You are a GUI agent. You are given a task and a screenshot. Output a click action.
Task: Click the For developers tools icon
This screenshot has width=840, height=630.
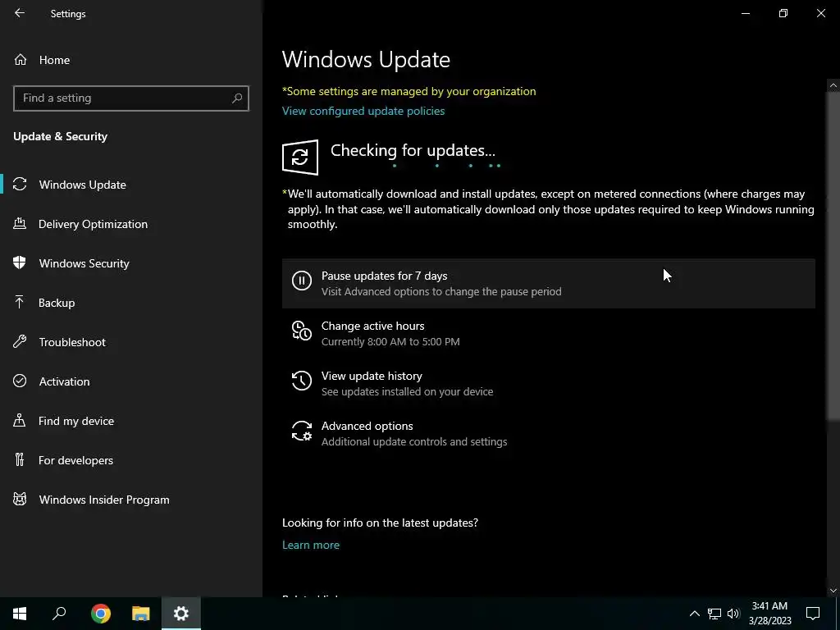coord(20,459)
